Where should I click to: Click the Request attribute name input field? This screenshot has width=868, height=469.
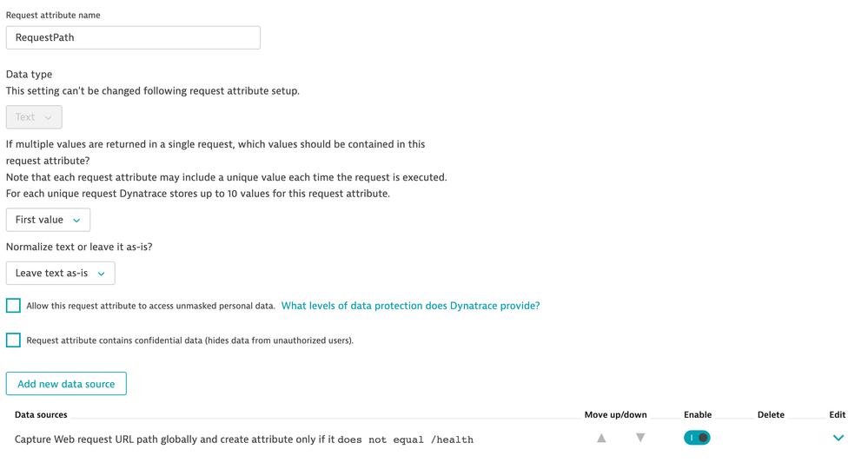(x=133, y=37)
